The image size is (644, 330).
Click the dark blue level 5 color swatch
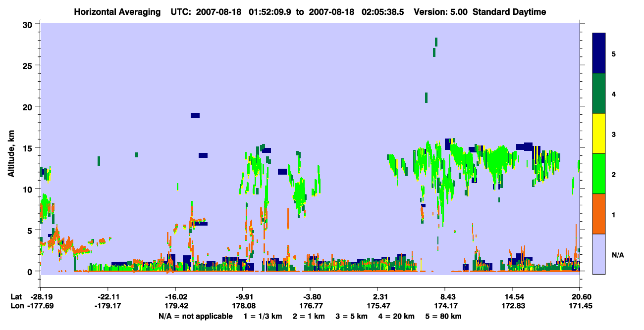pyautogui.click(x=599, y=53)
